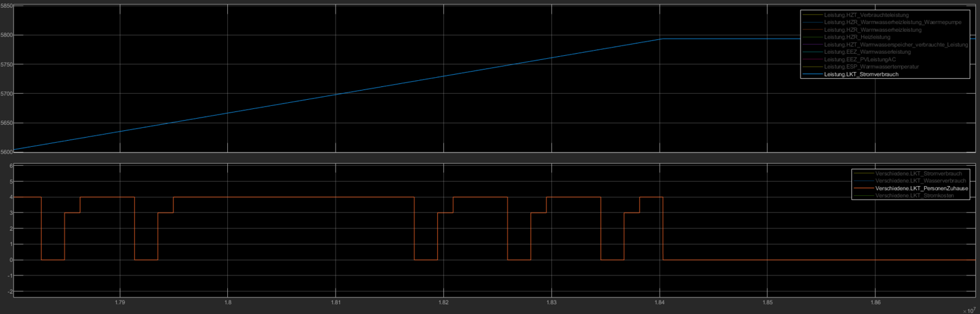Image resolution: width=980 pixels, height=314 pixels.
Task: Show Verschiedene.LKT_Stromverbrauch in lower legend
Action: click(918, 174)
